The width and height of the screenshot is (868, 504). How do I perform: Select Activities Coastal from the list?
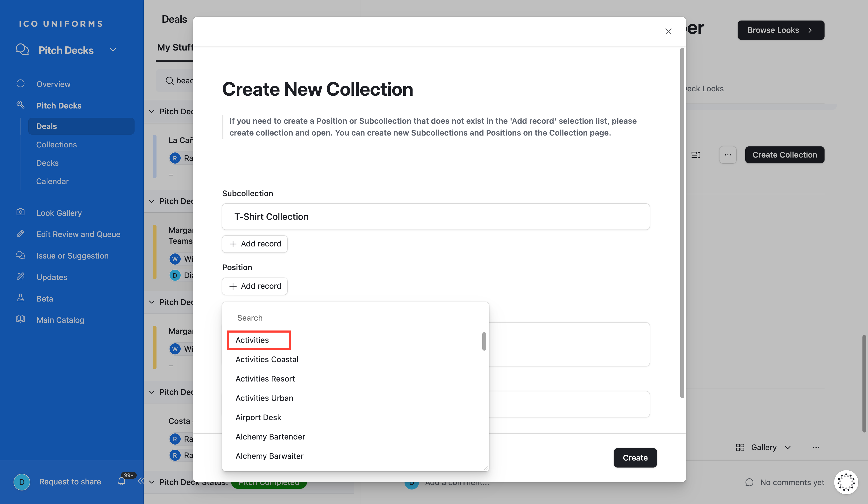tap(267, 359)
